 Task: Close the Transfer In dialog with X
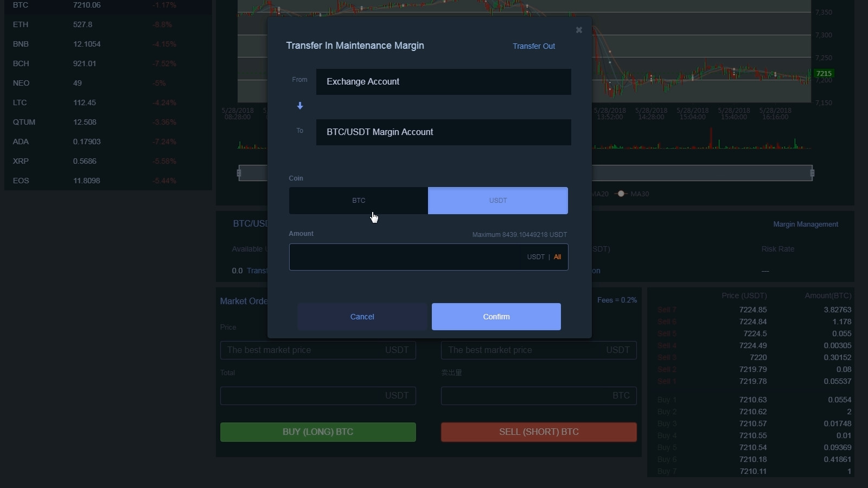click(x=579, y=30)
